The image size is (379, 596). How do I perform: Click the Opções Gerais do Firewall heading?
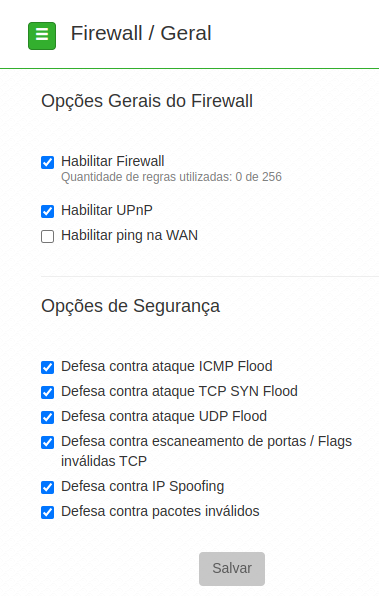coord(147,101)
